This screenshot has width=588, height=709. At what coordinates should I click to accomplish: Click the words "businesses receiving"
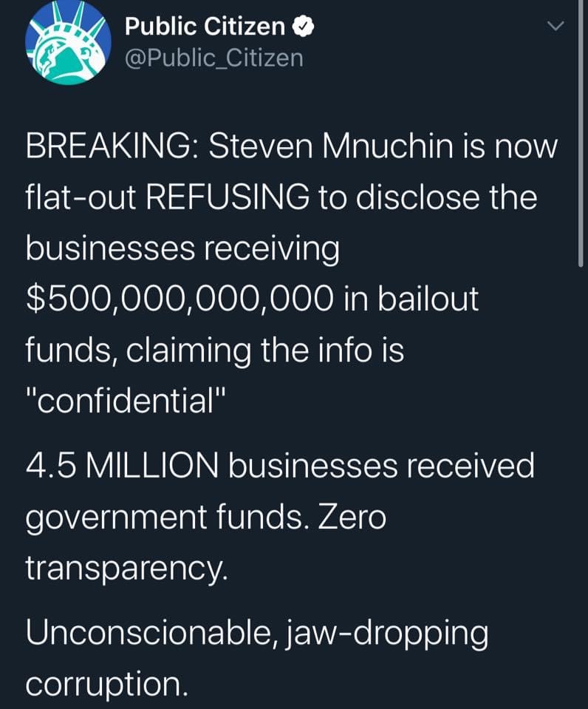click(182, 248)
